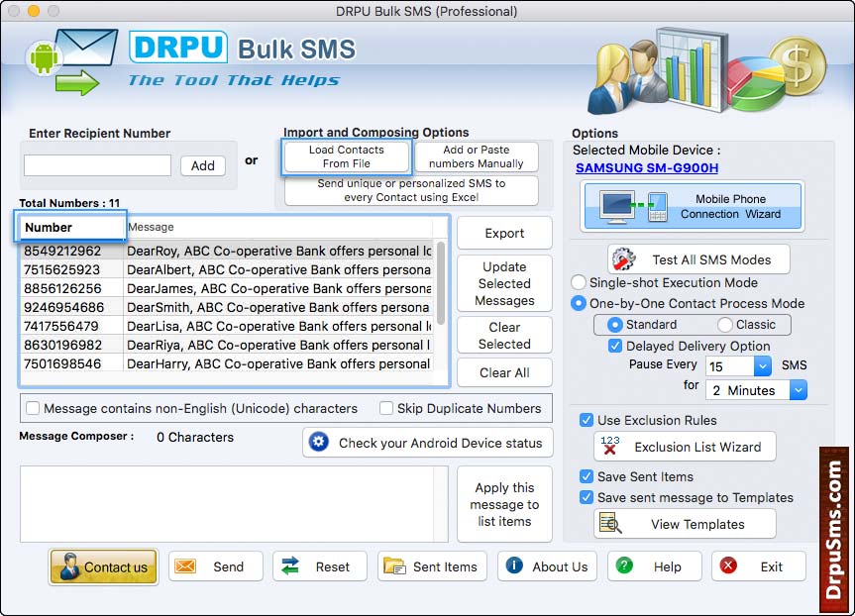Select Single-shot Execution Mode
The height and width of the screenshot is (616, 855).
pos(578,282)
